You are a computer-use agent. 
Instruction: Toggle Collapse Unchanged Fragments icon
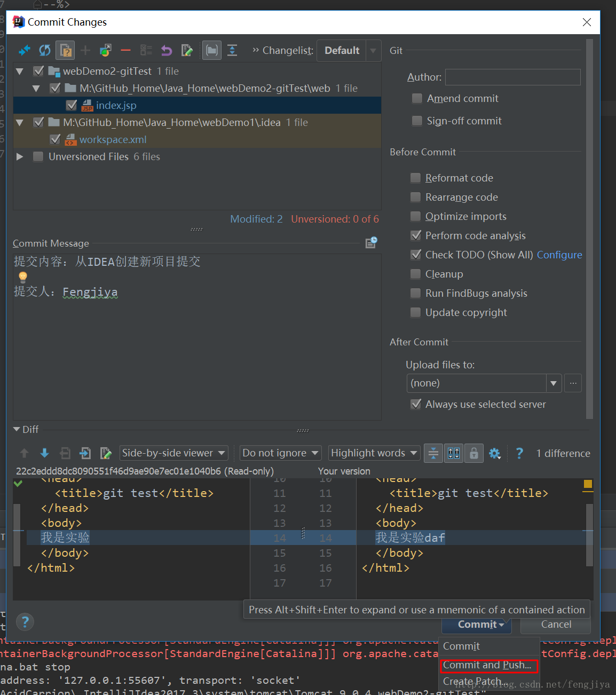(x=433, y=453)
